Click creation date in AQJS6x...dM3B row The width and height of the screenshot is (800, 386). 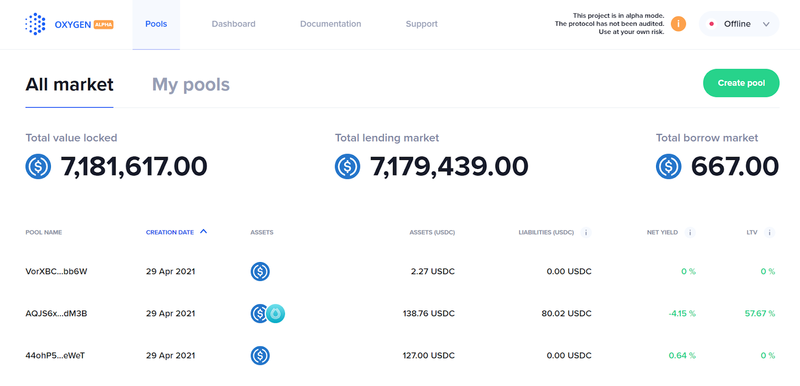pyautogui.click(x=170, y=314)
